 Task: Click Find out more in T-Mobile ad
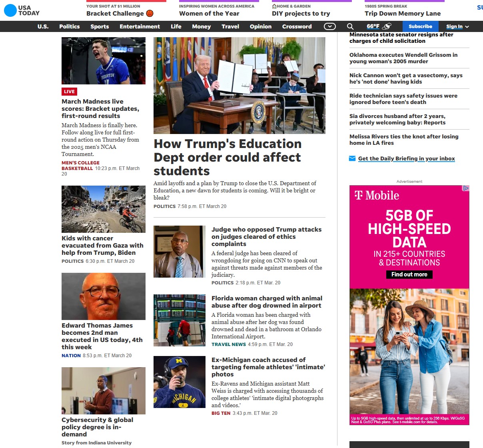pyautogui.click(x=409, y=274)
